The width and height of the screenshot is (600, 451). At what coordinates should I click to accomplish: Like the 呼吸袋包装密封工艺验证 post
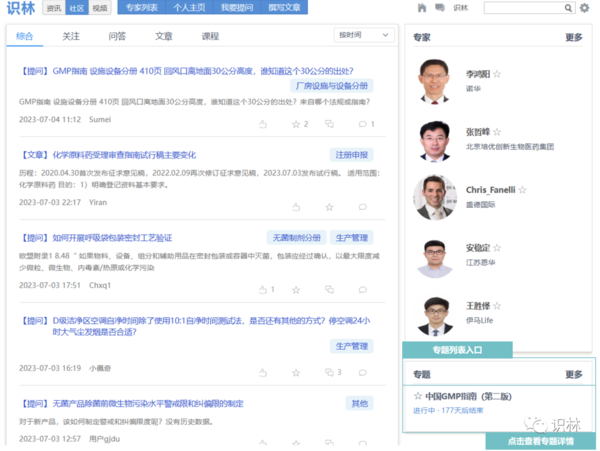(x=263, y=290)
